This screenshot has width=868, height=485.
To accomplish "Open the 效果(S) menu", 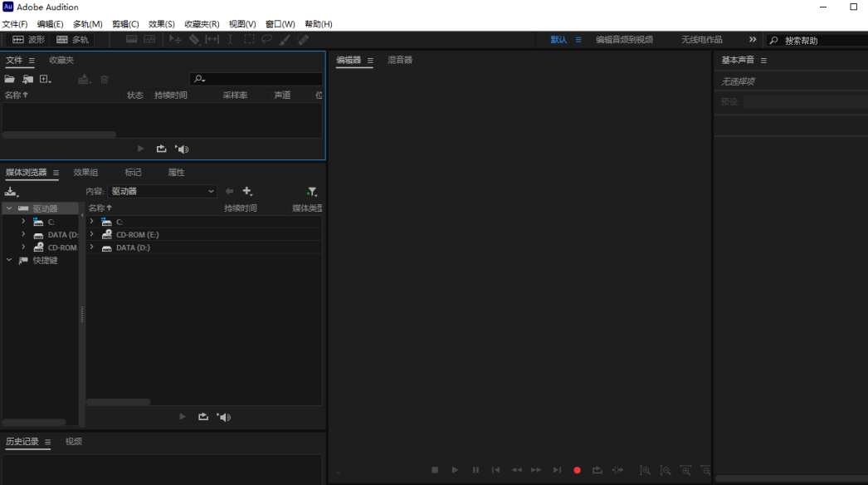I will [x=161, y=24].
